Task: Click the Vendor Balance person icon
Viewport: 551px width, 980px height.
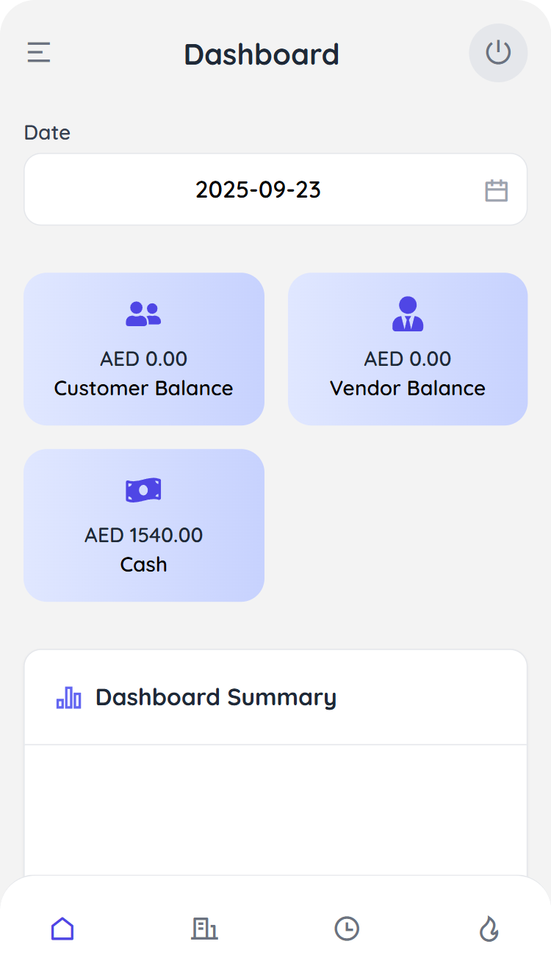Action: pos(408,314)
